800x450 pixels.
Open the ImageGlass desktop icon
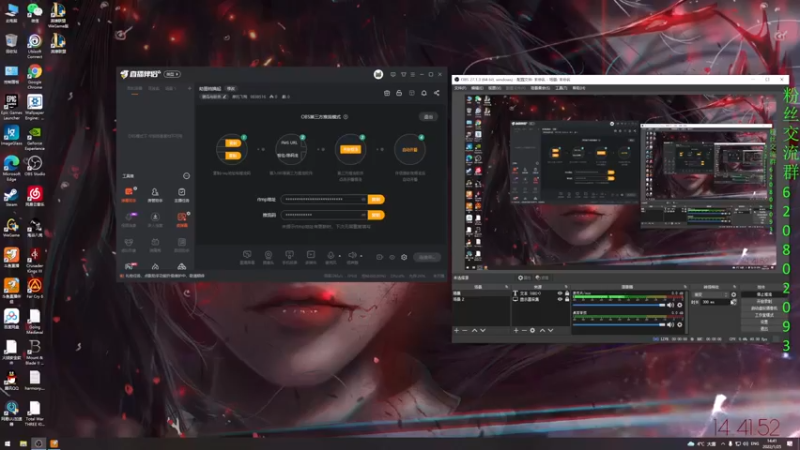11,136
